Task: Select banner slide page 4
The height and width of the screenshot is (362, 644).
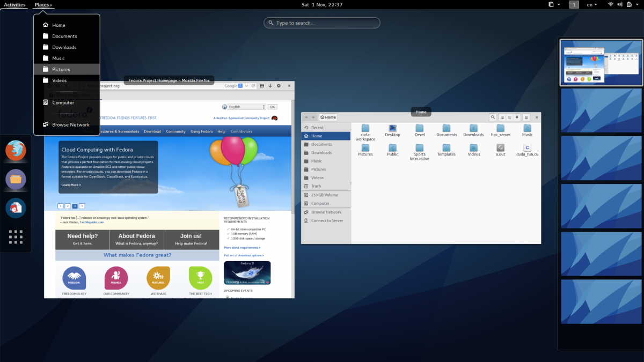Action: [82, 206]
